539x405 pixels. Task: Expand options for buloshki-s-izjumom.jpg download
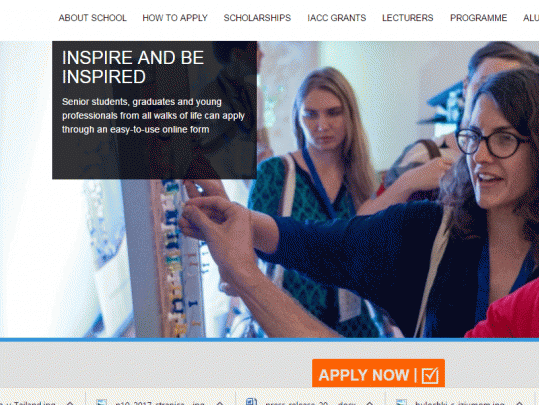click(x=519, y=403)
